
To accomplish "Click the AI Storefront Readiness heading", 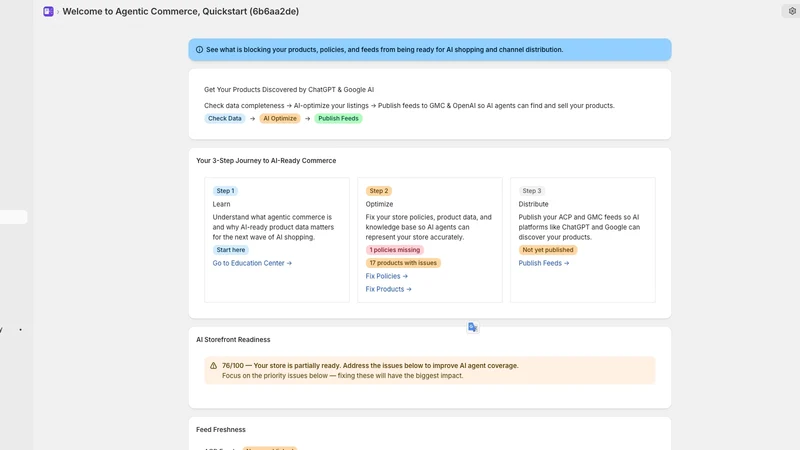I will point(233,340).
